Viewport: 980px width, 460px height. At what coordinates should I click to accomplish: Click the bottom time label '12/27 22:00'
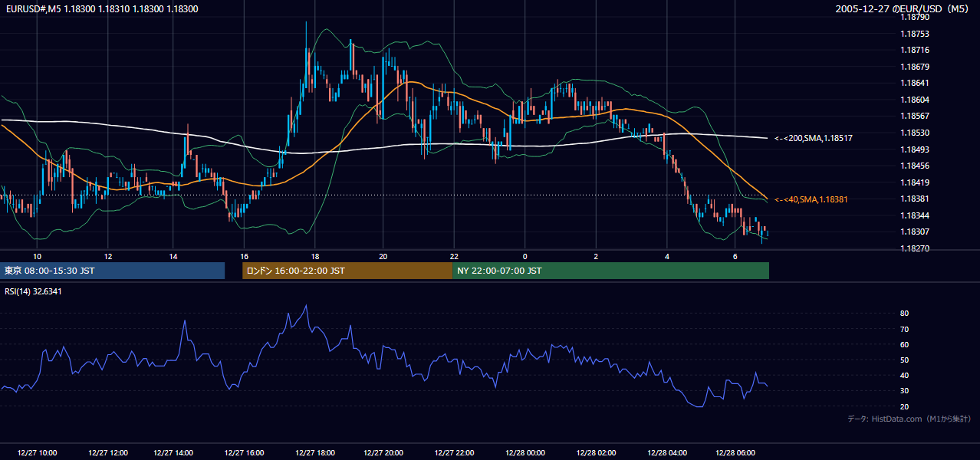pyautogui.click(x=454, y=452)
